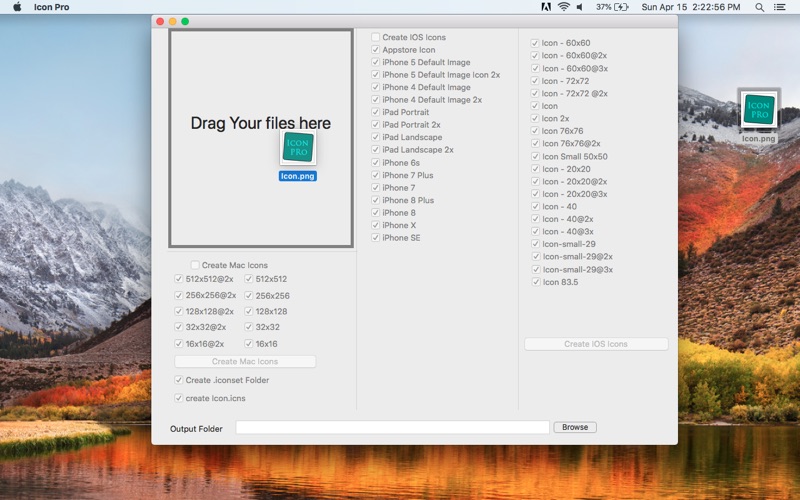
Task: Toggle Icon - 72x72 @2x checkbox
Action: (535, 93)
